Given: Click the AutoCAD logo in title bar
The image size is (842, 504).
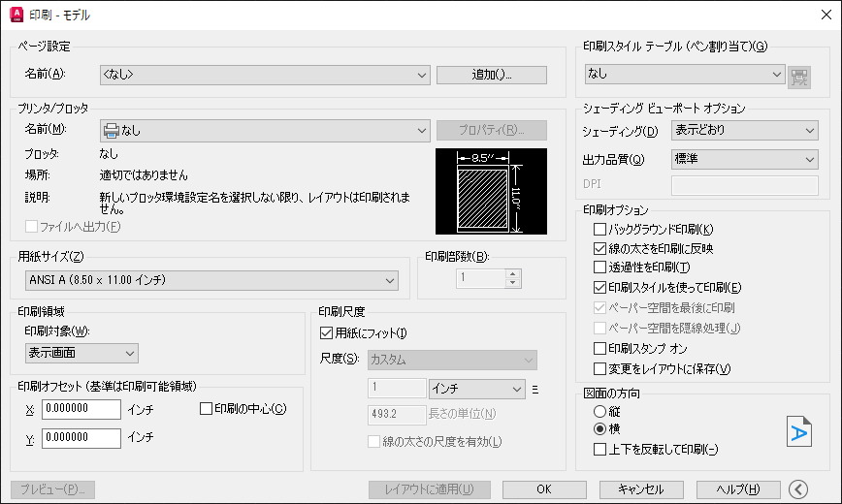Looking at the screenshot, I should (x=16, y=16).
